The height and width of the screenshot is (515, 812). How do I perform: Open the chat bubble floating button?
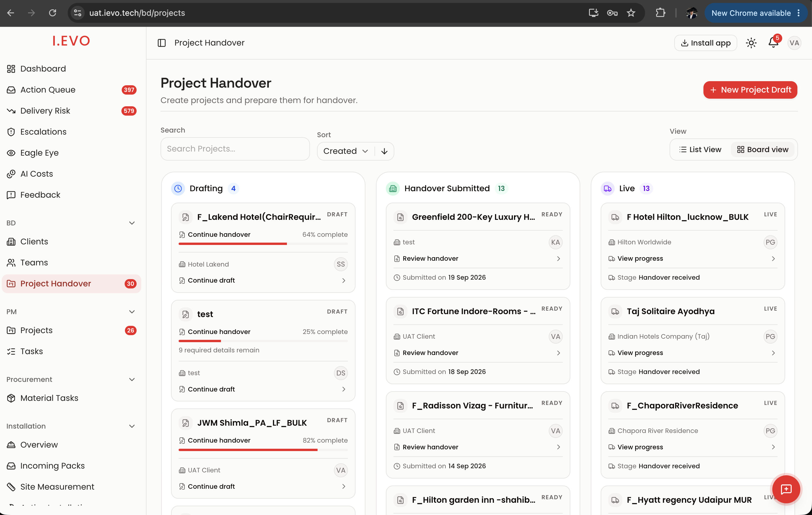click(786, 489)
